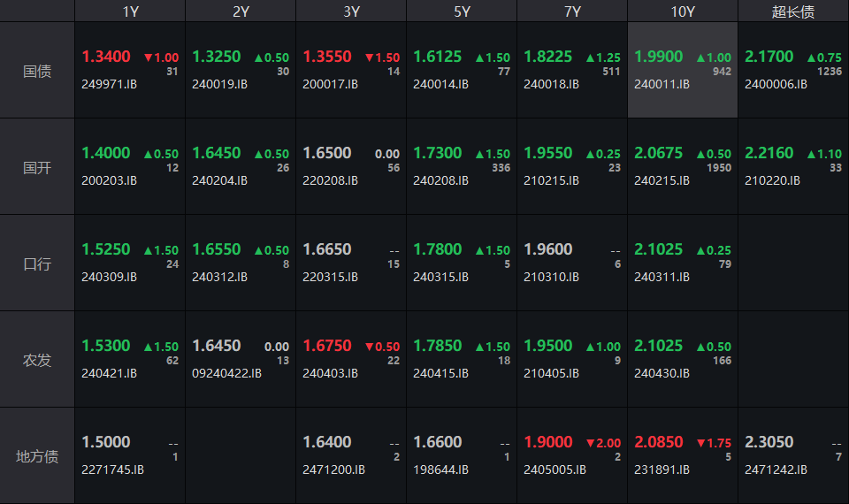Click the 2.3050 yield in 地方债 超长债
Viewport: 849px width, 504px height.
(769, 442)
